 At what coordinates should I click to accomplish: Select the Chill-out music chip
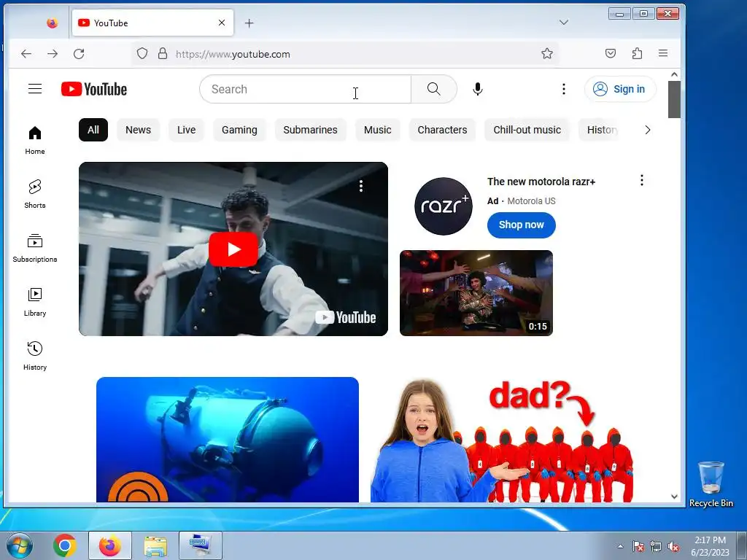pyautogui.click(x=527, y=130)
